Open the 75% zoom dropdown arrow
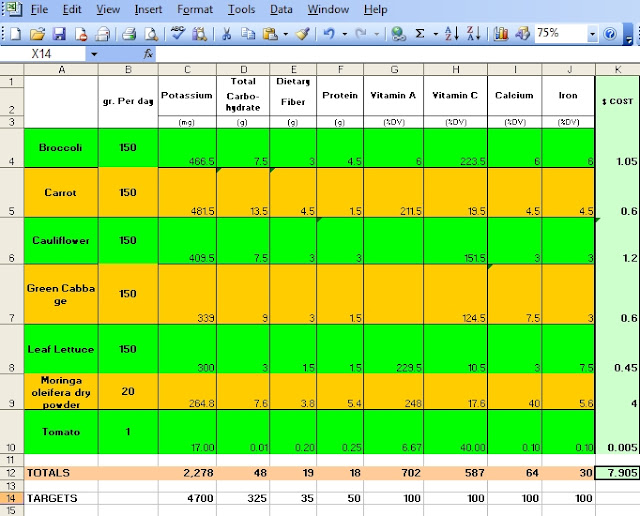This screenshot has height=516, width=640. [x=592, y=34]
